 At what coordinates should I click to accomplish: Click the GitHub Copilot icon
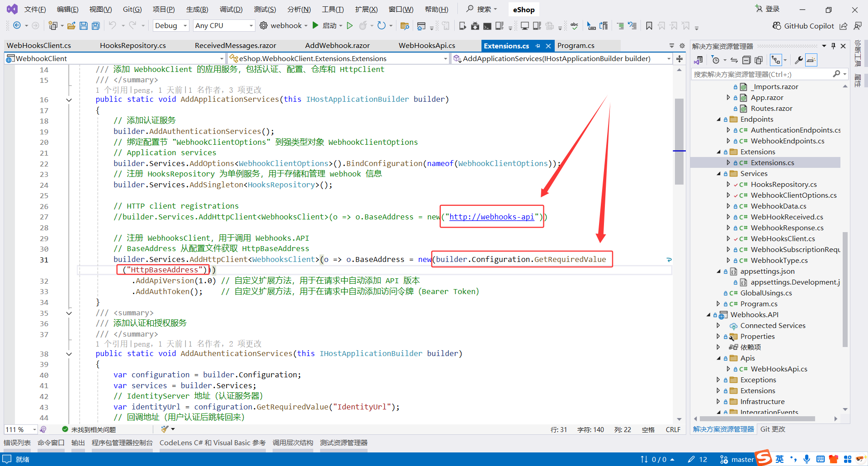click(x=777, y=26)
